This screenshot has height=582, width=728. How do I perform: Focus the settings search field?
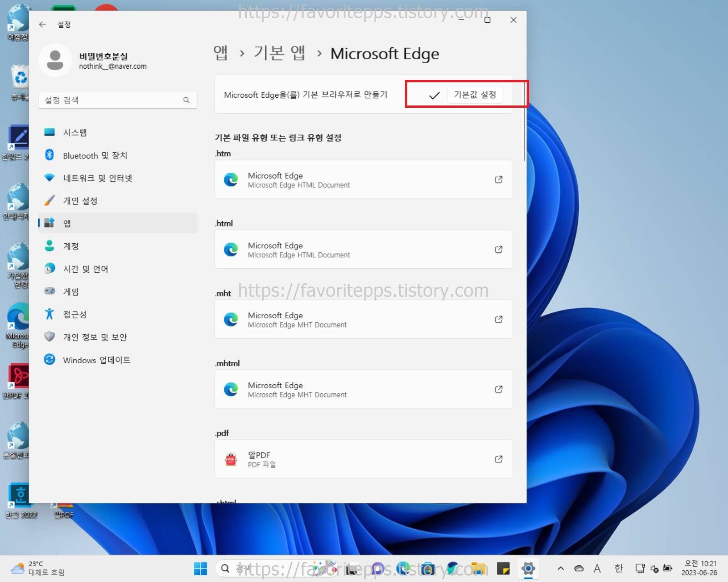[x=117, y=100]
